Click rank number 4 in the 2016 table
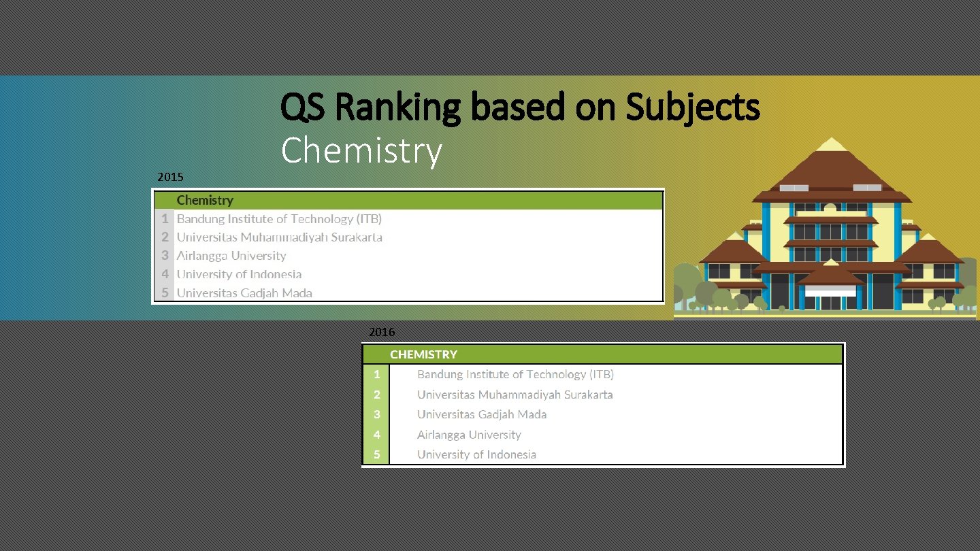Image resolution: width=980 pixels, height=551 pixels. pyautogui.click(x=377, y=435)
